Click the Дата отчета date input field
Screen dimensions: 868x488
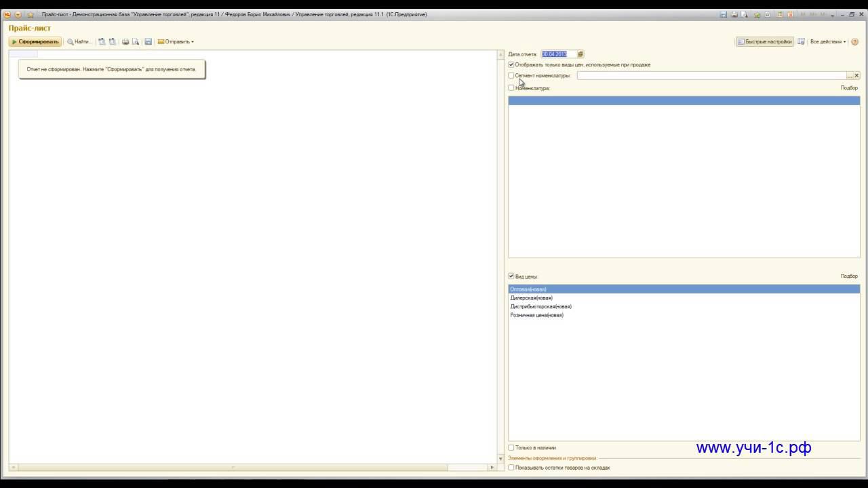(559, 54)
